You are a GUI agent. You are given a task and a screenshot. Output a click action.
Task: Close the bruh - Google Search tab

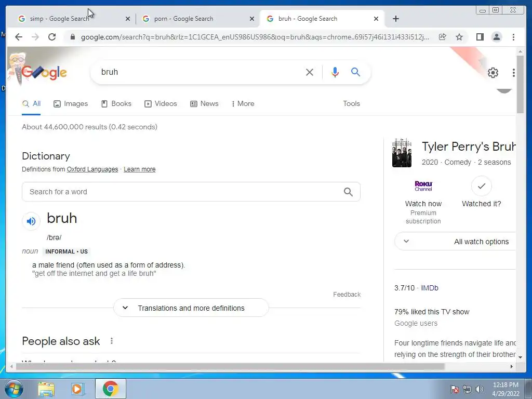tap(376, 19)
